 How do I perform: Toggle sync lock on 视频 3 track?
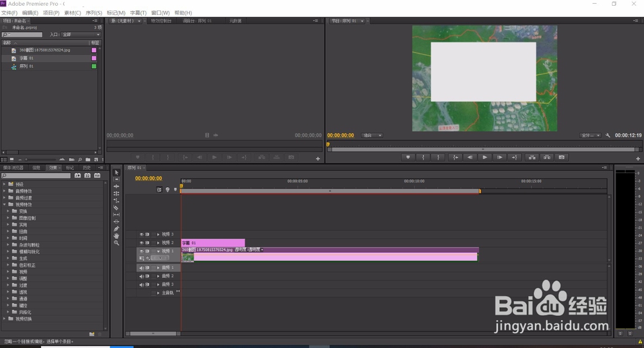[x=147, y=234]
